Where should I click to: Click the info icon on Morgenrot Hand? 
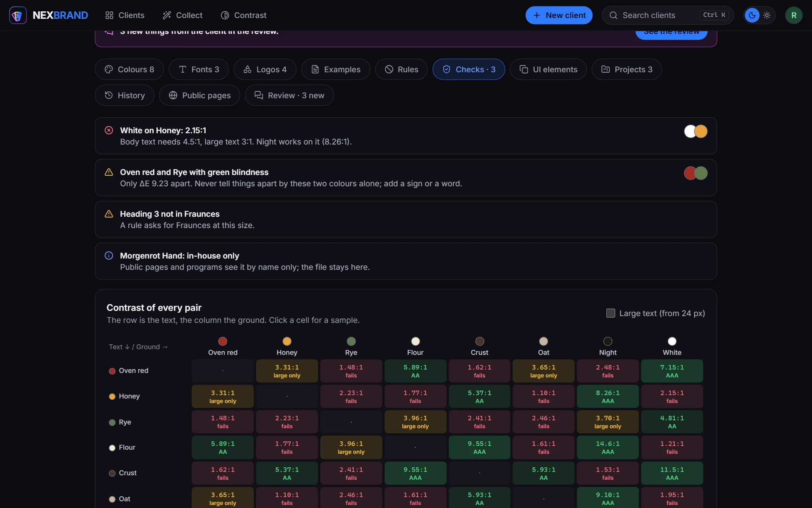(x=109, y=256)
